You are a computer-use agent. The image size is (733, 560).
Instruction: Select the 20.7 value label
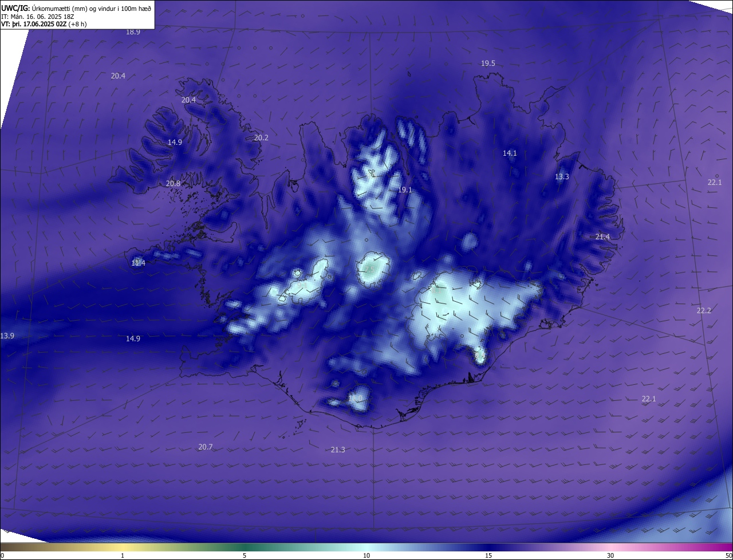(x=206, y=447)
